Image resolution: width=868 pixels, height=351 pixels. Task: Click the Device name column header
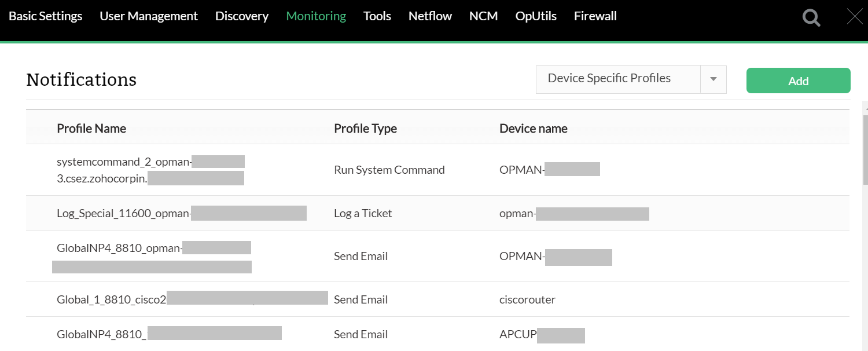tap(534, 129)
